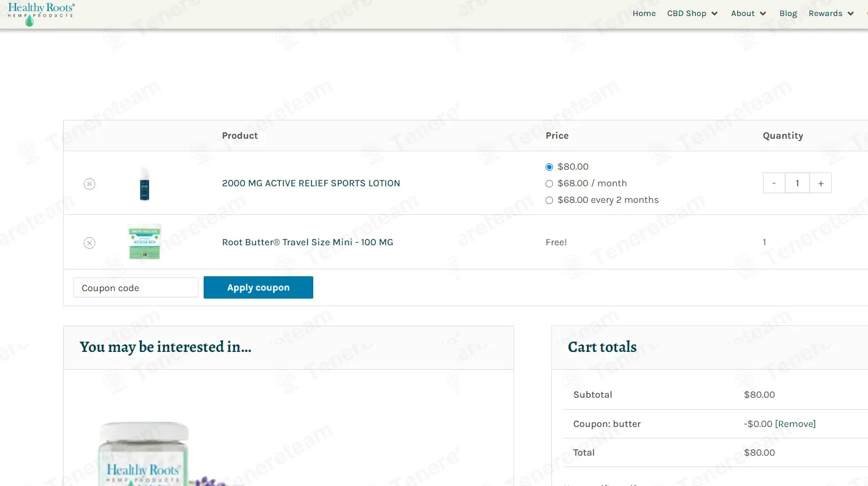Expand the About dropdown menu
868x486 pixels.
click(749, 13)
